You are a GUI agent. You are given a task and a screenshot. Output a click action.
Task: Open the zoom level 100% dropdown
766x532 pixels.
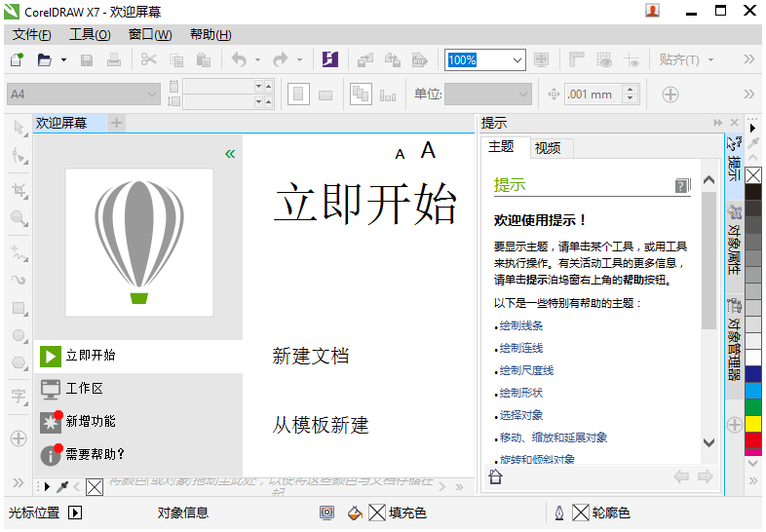(x=517, y=60)
